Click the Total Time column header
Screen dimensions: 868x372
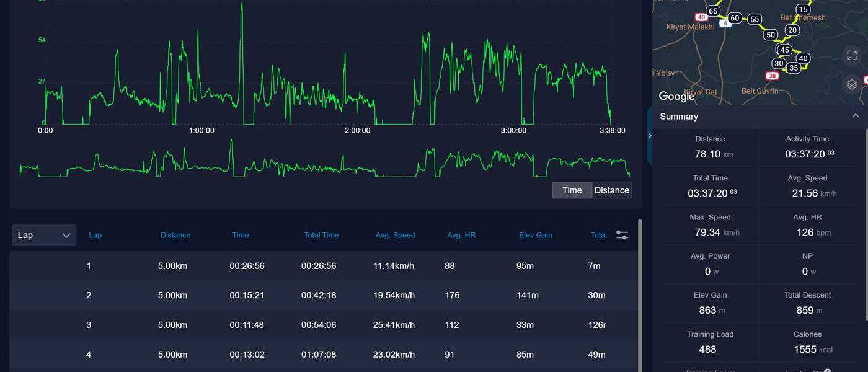321,235
